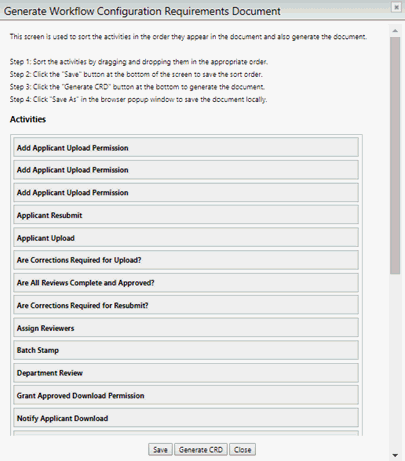The image size is (405, 461).
Task: Select the first Add Applicant Upload Permission row
Action: [x=186, y=147]
